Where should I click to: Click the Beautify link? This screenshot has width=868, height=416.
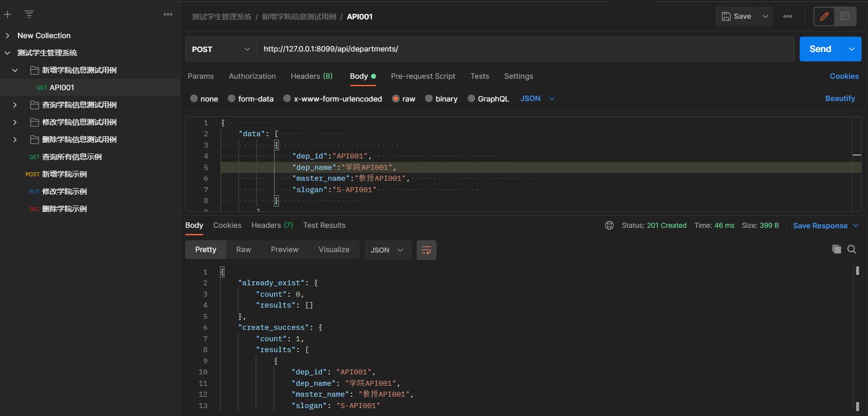pos(840,99)
